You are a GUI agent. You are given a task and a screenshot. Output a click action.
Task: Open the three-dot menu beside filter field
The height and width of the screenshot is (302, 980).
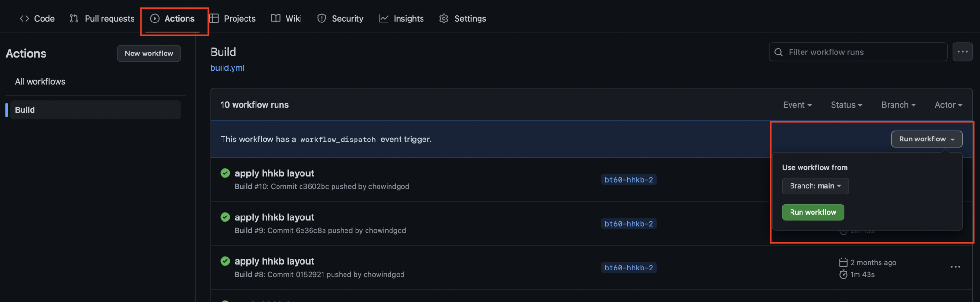pyautogui.click(x=962, y=52)
